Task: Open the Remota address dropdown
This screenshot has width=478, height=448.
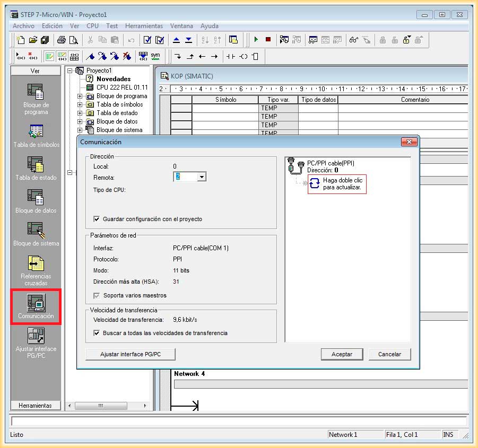Action: click(x=201, y=177)
